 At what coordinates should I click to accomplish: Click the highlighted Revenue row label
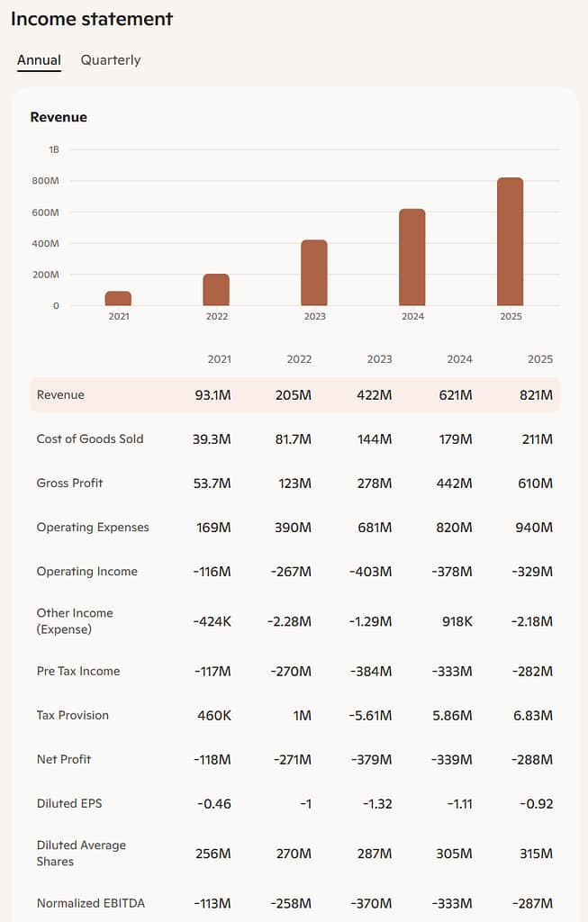60,394
